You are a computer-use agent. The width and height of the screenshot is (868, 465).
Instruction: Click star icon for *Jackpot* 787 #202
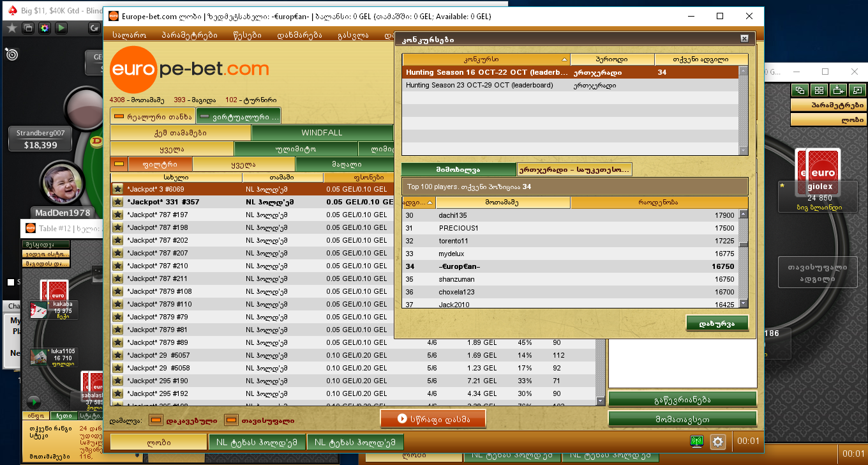117,240
